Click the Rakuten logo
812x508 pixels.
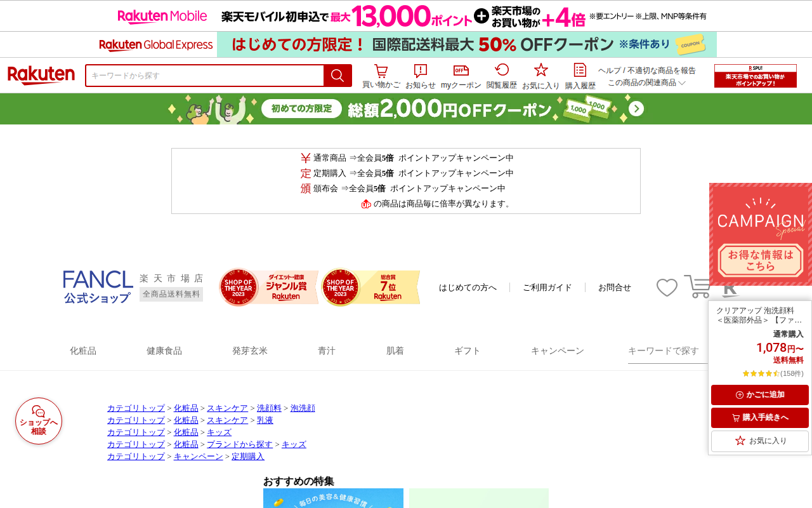pos(41,76)
